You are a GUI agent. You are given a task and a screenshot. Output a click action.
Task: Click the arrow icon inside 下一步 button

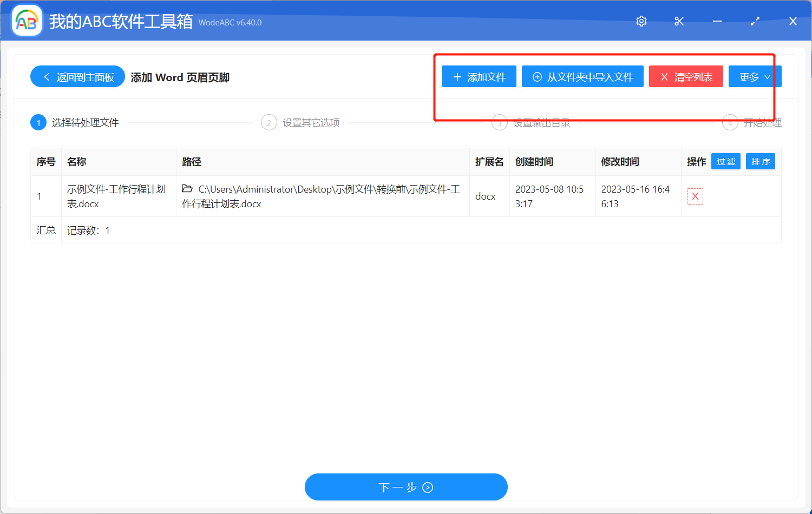427,487
